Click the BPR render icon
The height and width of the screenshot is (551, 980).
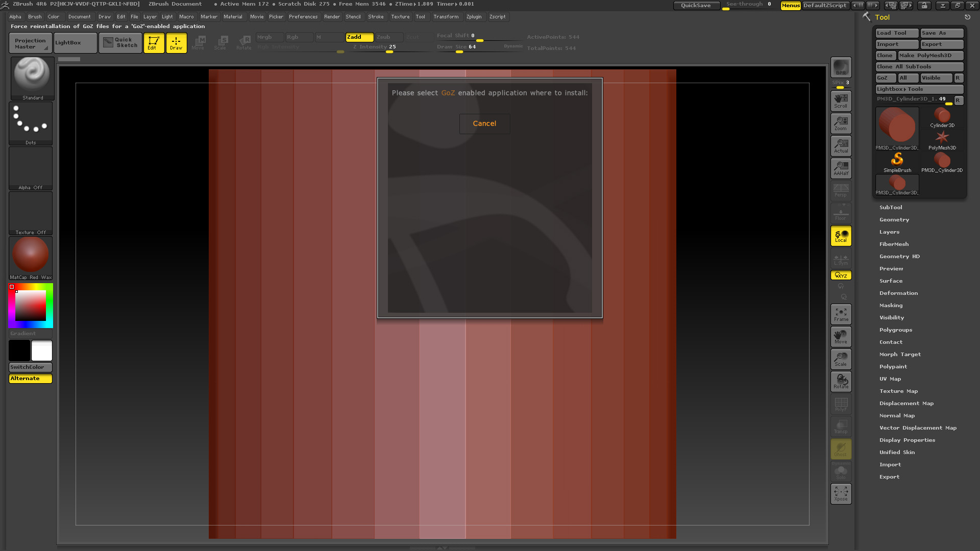841,67
